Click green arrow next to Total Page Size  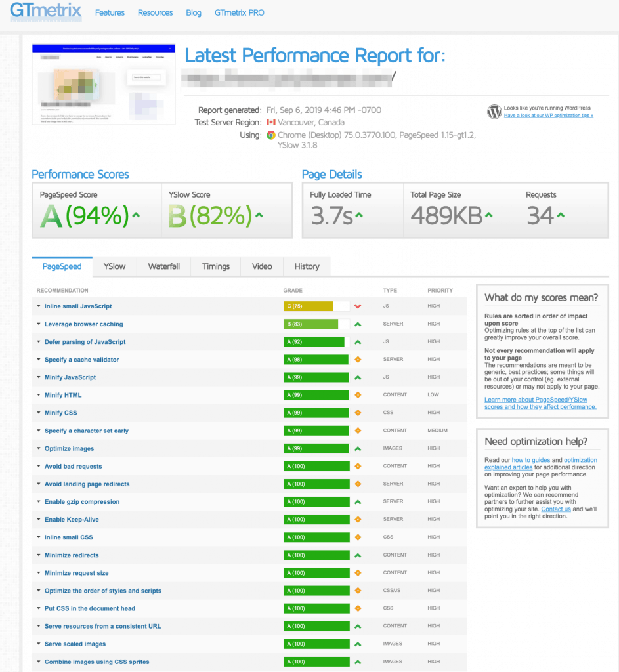tap(488, 215)
